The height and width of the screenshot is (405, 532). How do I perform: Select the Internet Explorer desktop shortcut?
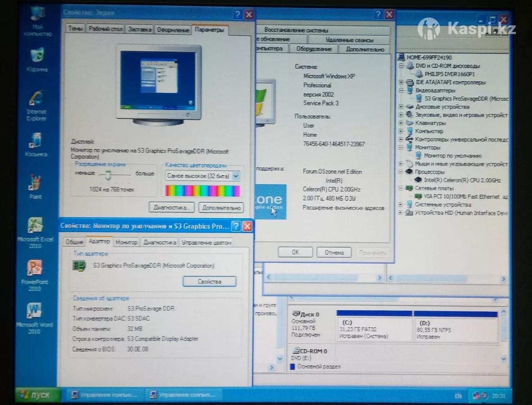36,105
